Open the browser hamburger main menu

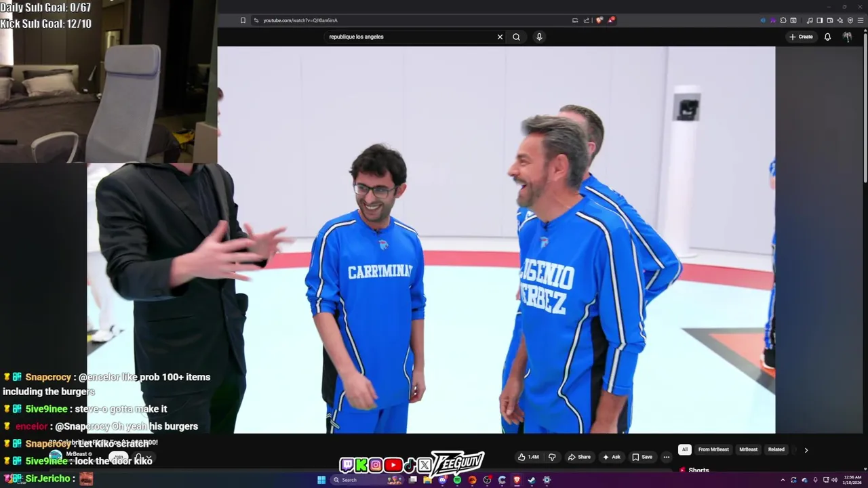[x=861, y=20]
